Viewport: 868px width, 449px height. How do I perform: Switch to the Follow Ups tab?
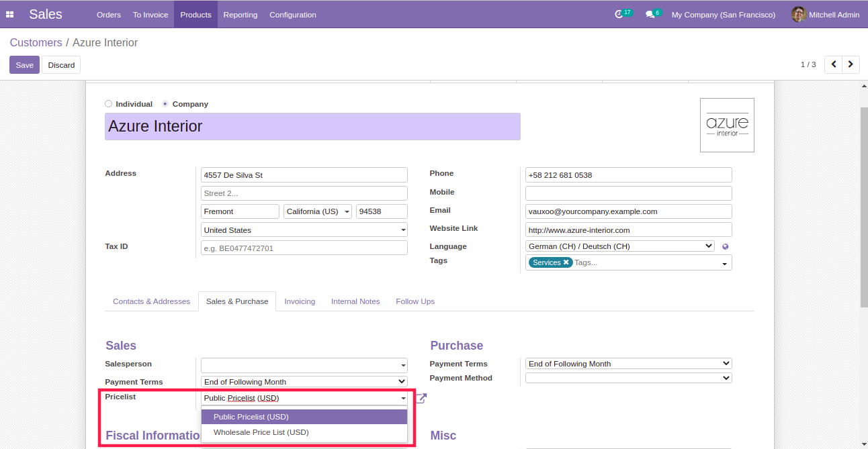(x=415, y=301)
